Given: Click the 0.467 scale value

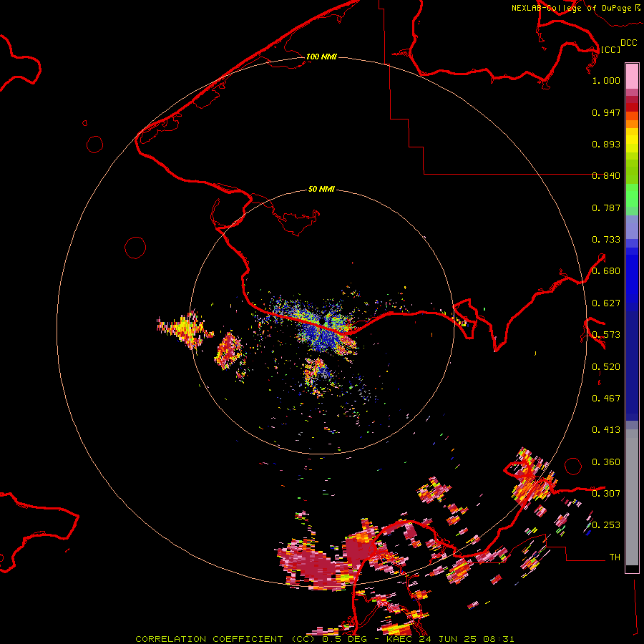Looking at the screenshot, I should (606, 399).
